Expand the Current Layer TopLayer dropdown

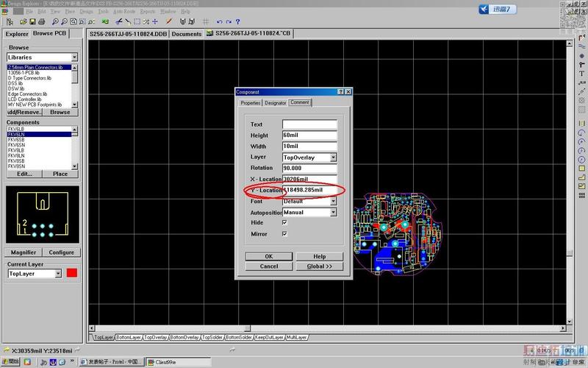pyautogui.click(x=58, y=274)
